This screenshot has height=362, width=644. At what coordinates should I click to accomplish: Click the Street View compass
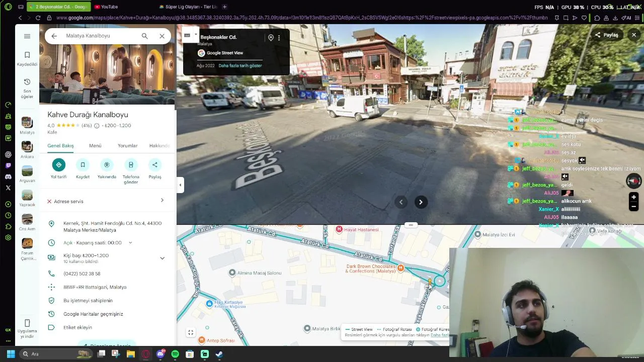[x=634, y=181]
